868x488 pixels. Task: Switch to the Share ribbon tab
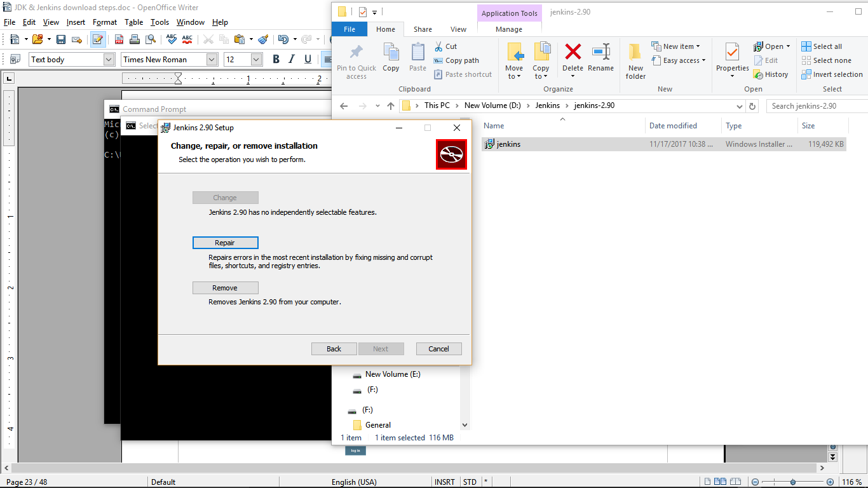[x=423, y=29]
